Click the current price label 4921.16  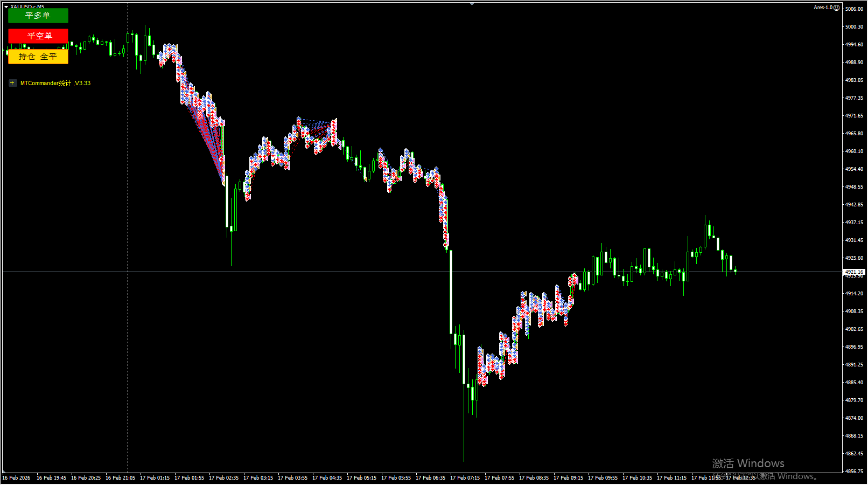click(x=855, y=272)
